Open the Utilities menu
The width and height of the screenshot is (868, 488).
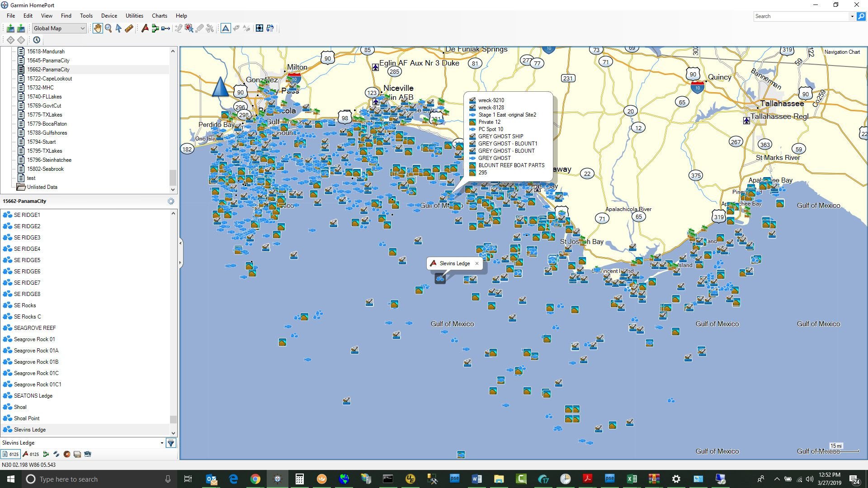click(x=134, y=16)
